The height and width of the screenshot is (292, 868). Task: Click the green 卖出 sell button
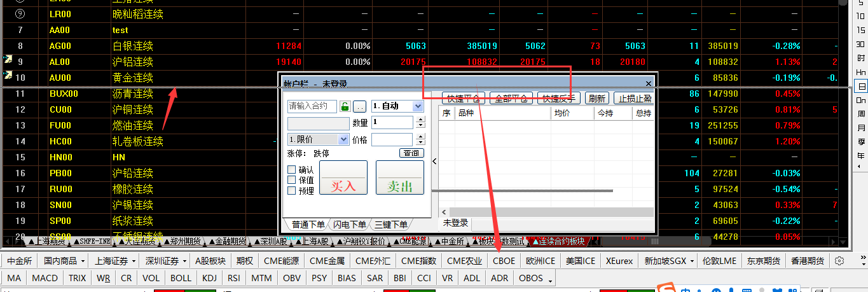click(400, 177)
